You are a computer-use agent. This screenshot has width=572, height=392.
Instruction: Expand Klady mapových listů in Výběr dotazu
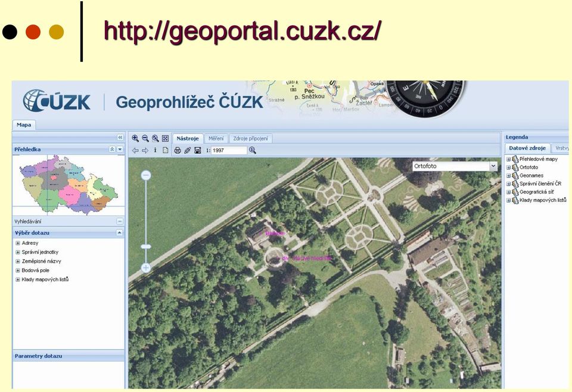tap(17, 279)
